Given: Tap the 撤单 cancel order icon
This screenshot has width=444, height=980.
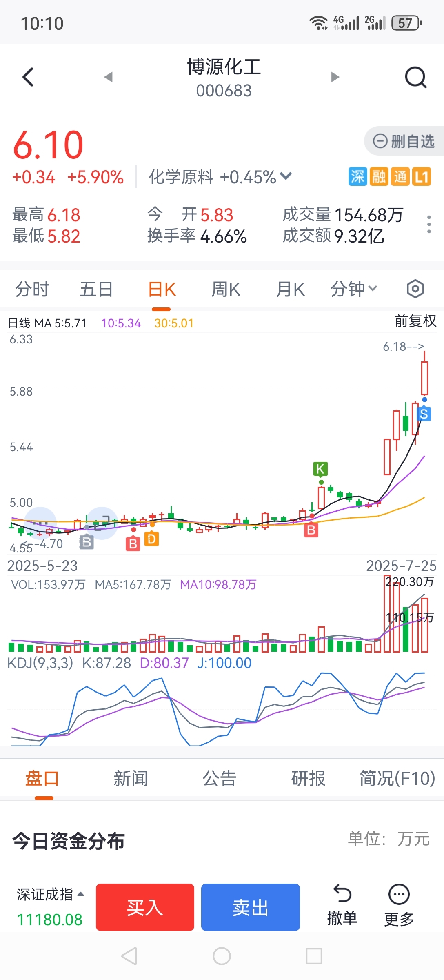Looking at the screenshot, I should pyautogui.click(x=342, y=906).
